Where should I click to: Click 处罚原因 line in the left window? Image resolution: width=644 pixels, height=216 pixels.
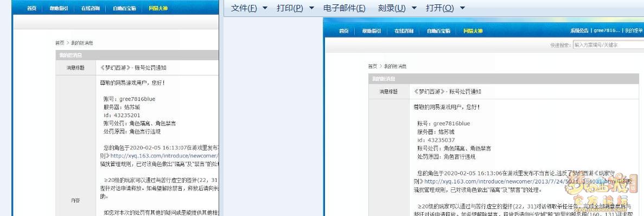(x=132, y=132)
